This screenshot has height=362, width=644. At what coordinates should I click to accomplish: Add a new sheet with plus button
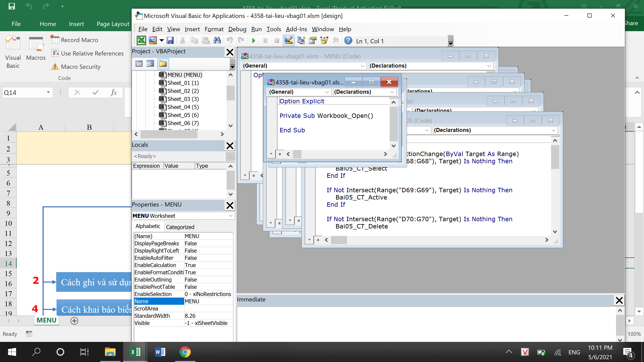(74, 321)
